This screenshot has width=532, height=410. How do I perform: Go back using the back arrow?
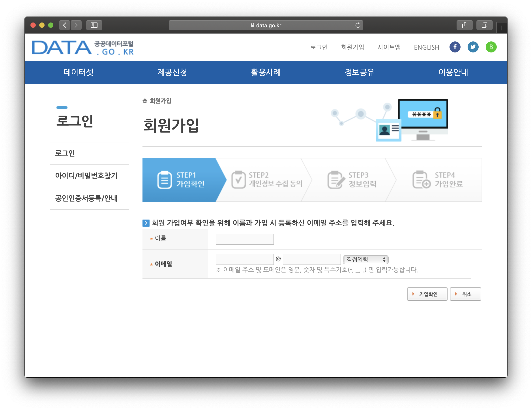[x=65, y=25]
